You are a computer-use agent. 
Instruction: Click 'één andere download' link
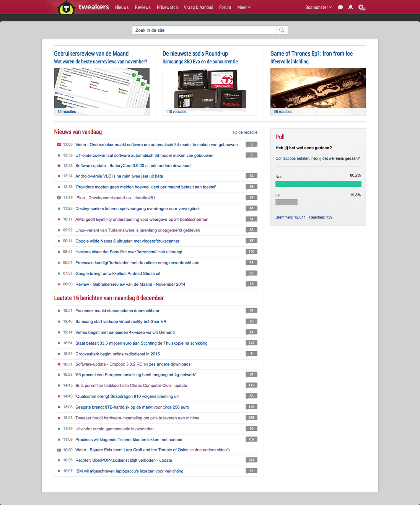171,166
